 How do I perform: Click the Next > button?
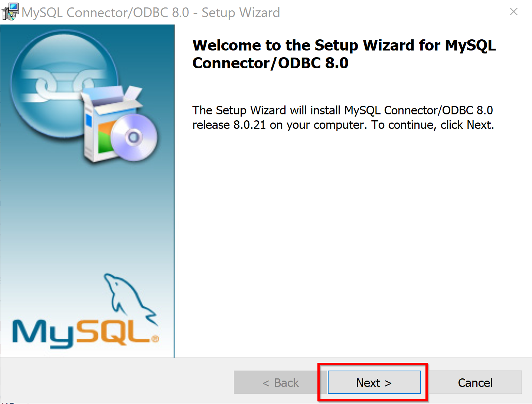click(x=374, y=382)
